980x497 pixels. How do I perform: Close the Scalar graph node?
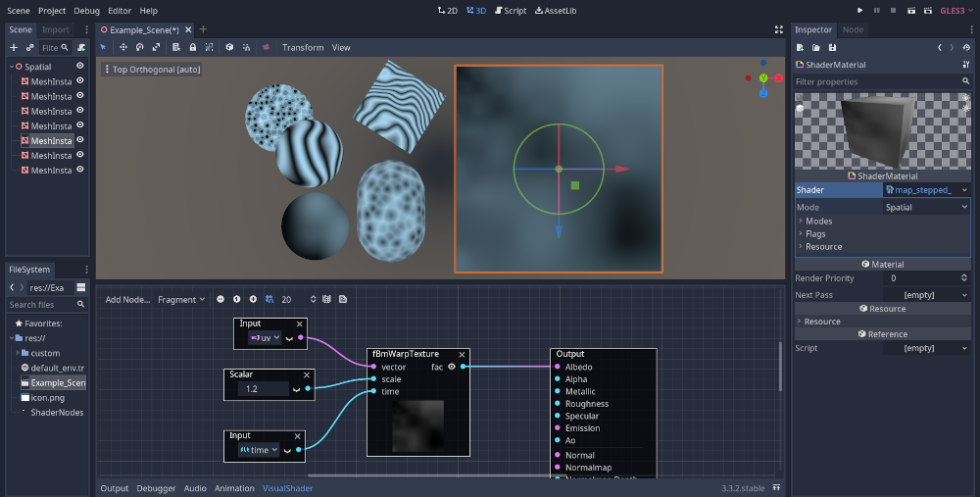click(307, 374)
